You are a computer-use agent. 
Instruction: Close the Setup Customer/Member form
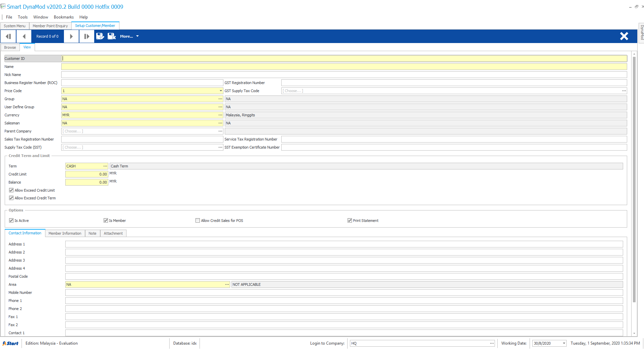[624, 36]
